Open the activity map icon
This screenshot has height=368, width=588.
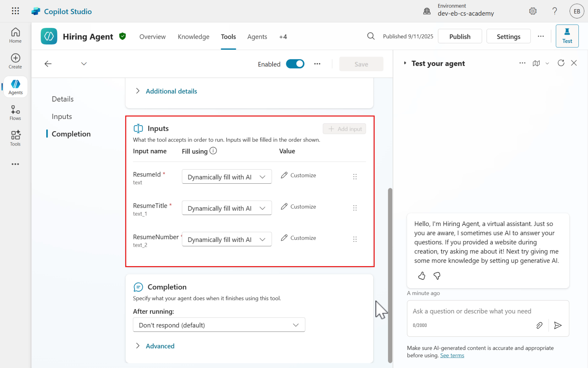point(536,63)
